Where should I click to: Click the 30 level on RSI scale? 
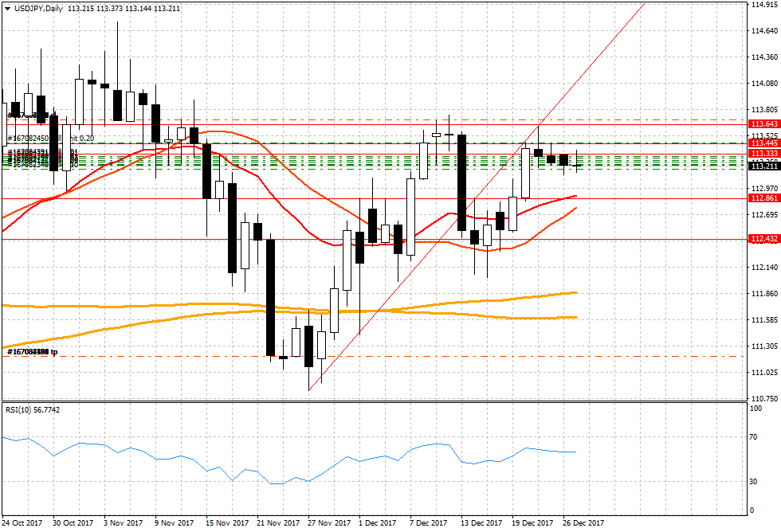coord(754,481)
